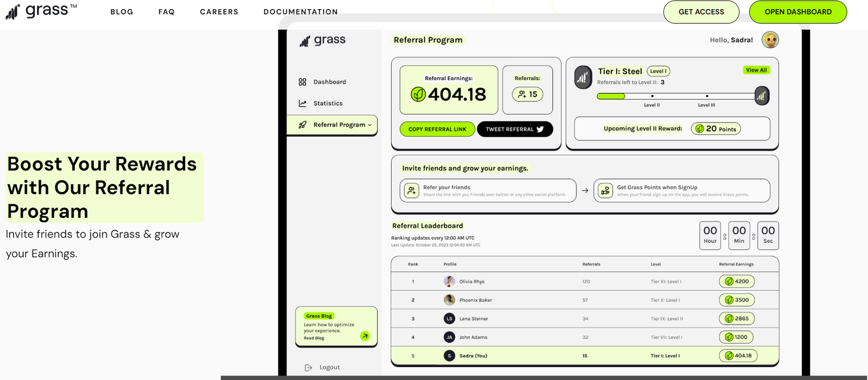Click the Open Dashboard button
The width and height of the screenshot is (868, 380).
tap(798, 12)
